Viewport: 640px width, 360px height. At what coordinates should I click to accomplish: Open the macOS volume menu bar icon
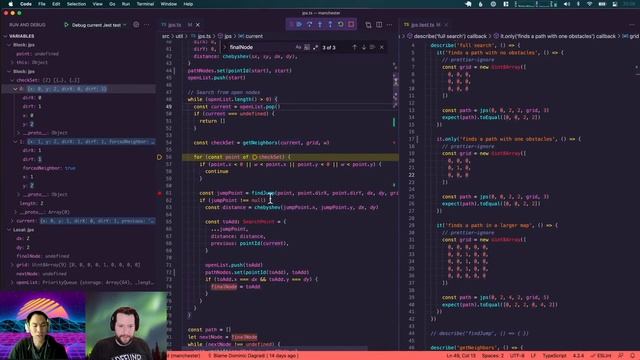pos(567,4)
